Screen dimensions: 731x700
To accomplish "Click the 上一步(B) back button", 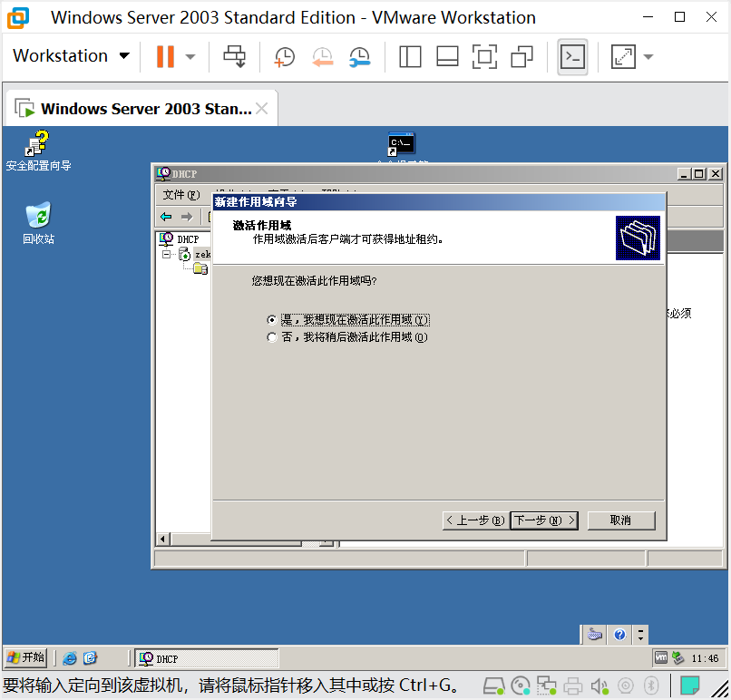I will tap(475, 520).
